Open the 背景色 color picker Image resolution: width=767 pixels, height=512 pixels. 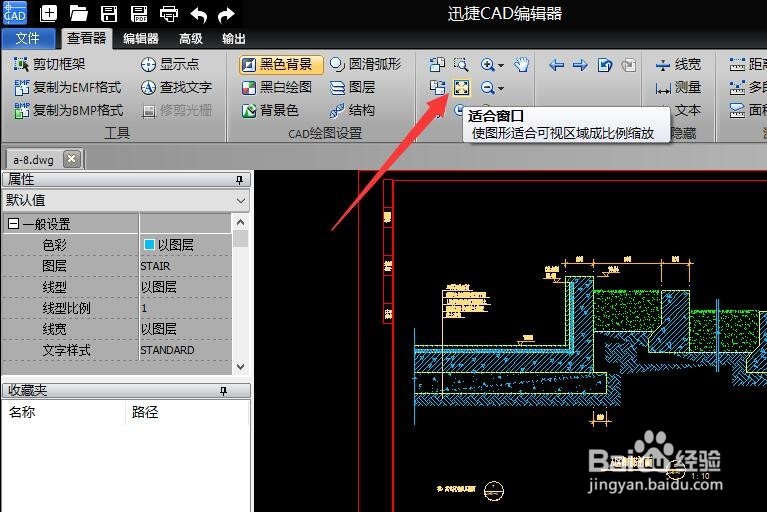(270, 111)
